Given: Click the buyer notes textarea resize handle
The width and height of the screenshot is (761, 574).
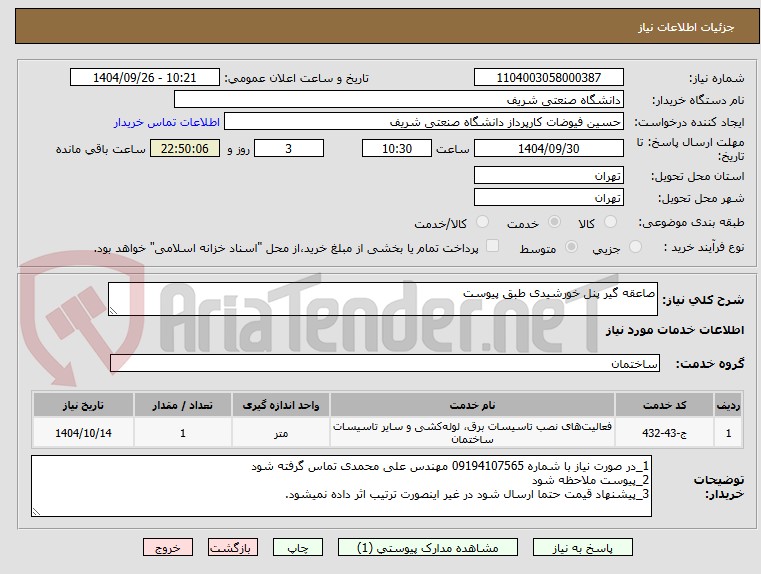Looking at the screenshot, I should [36, 511].
